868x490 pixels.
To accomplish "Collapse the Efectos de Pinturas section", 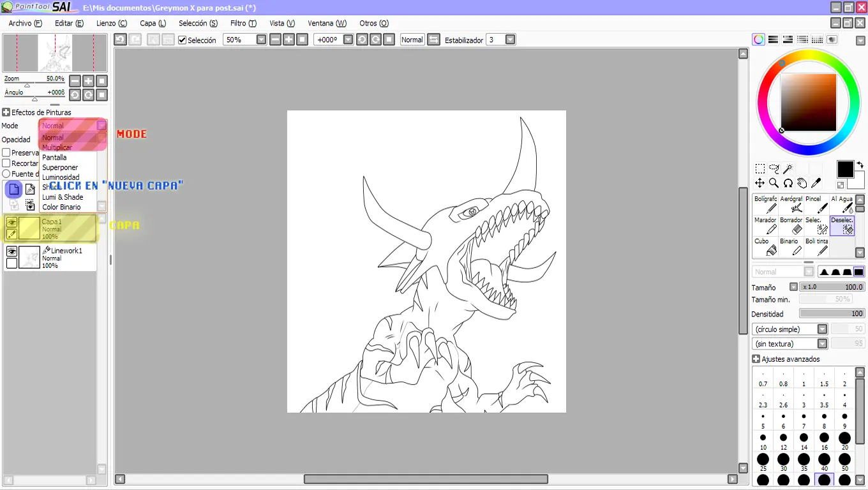I will (x=6, y=112).
